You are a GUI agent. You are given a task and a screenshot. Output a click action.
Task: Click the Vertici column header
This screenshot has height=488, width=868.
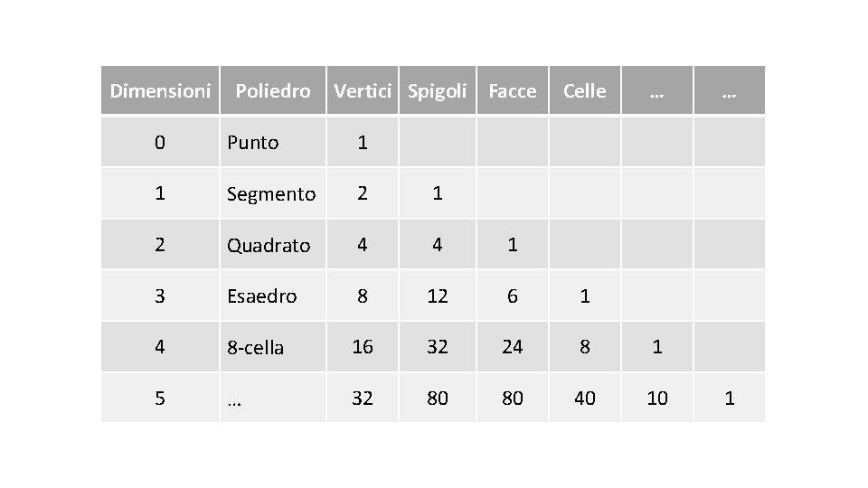pyautogui.click(x=363, y=90)
